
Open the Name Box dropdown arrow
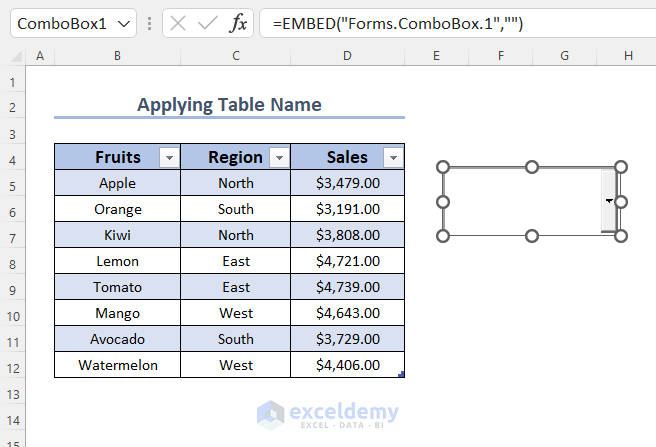click(x=124, y=23)
